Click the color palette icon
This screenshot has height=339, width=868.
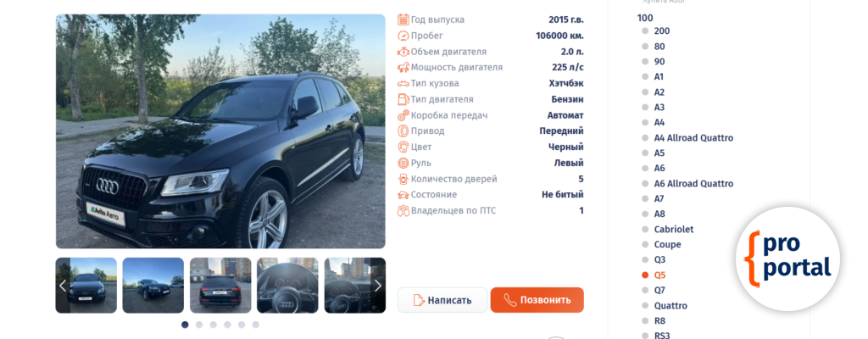tap(403, 147)
